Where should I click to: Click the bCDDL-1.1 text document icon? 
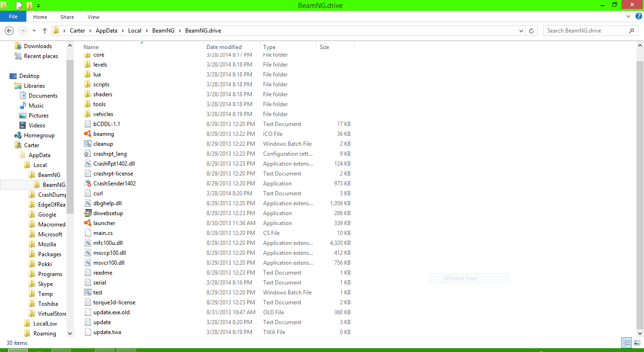click(87, 124)
